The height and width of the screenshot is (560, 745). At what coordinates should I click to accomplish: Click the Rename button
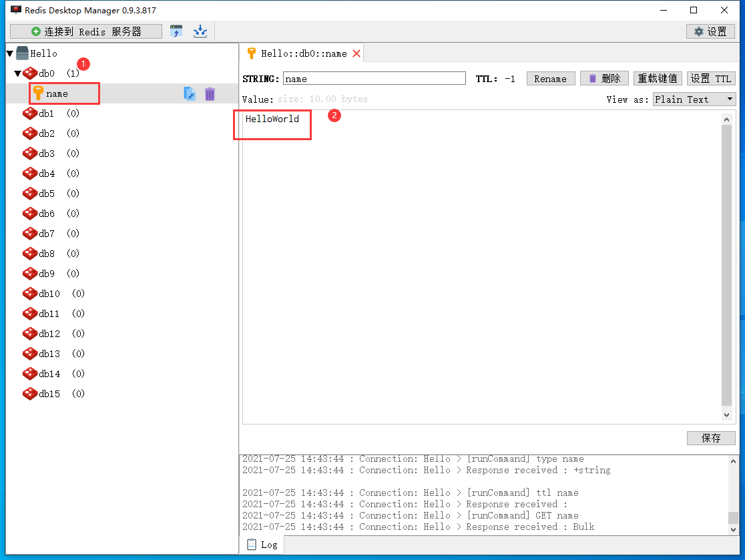551,78
